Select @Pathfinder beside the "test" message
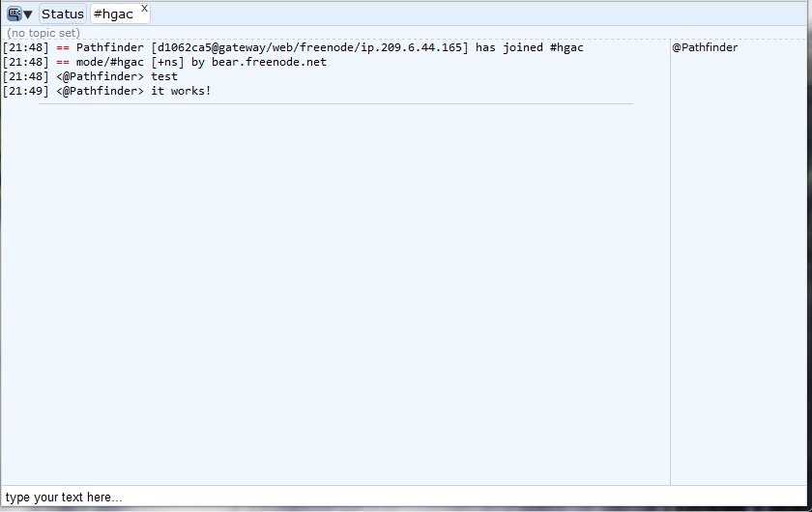Viewport: 812px width, 512px height. 102,76
